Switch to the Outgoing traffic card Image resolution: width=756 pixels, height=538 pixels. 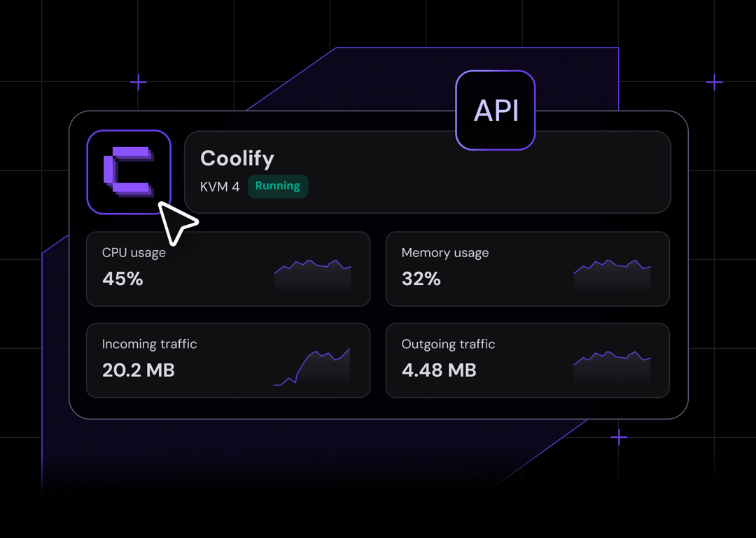527,359
